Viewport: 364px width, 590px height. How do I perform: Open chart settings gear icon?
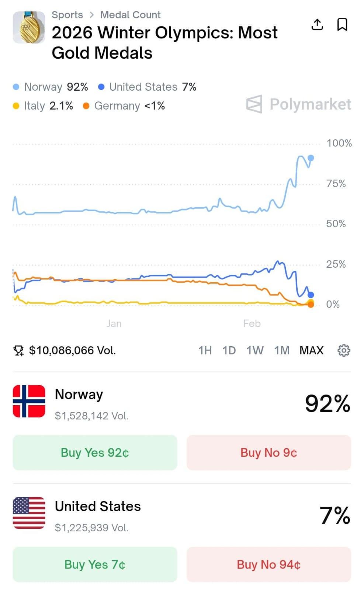coord(344,350)
